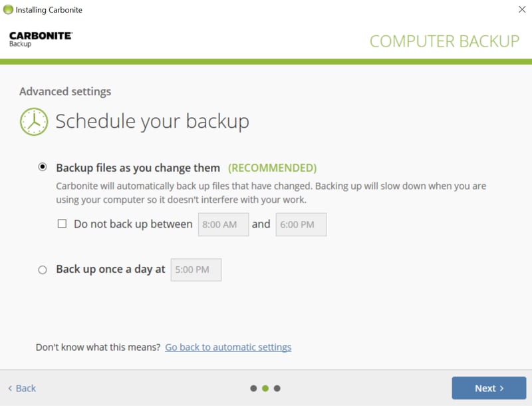532x406 pixels.
Task: Close the Installing Carbonite window
Action: click(x=522, y=10)
